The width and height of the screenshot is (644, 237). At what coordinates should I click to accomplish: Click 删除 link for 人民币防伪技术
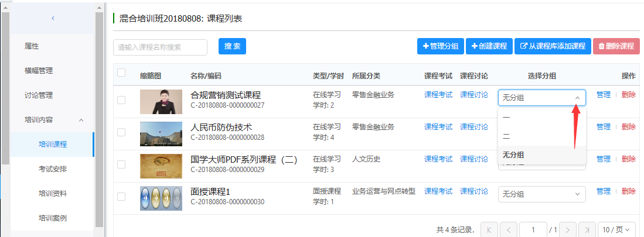628,127
